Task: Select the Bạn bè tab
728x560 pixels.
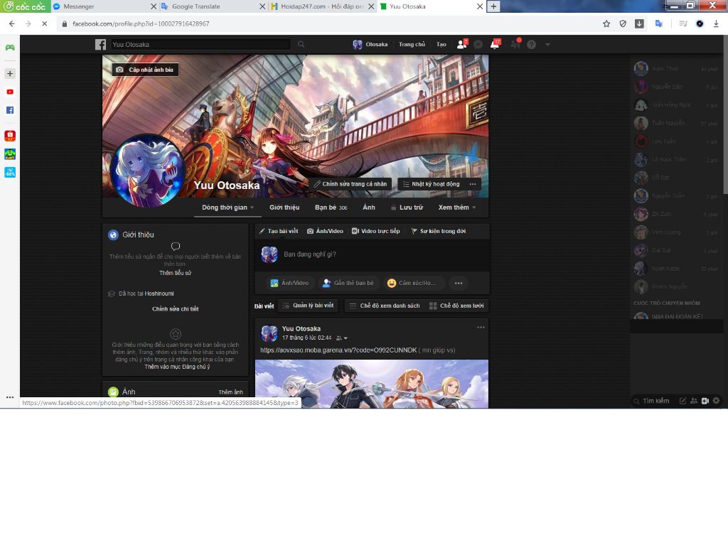Action: pos(331,208)
